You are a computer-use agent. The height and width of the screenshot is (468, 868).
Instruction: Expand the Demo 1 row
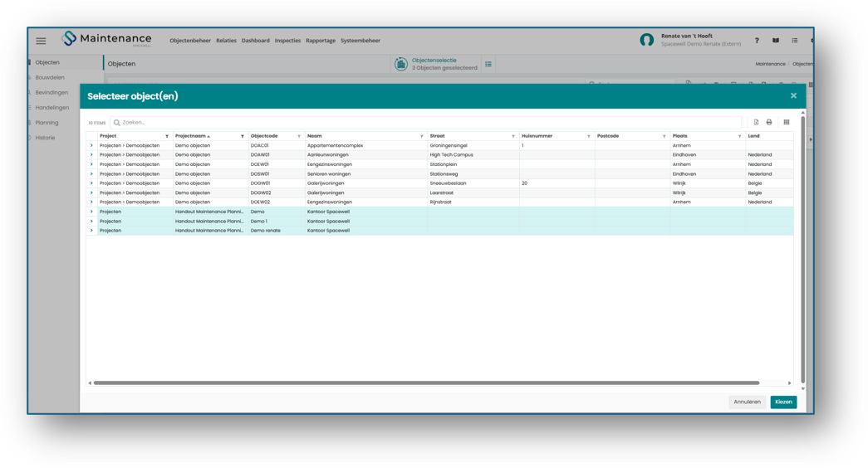(x=91, y=222)
